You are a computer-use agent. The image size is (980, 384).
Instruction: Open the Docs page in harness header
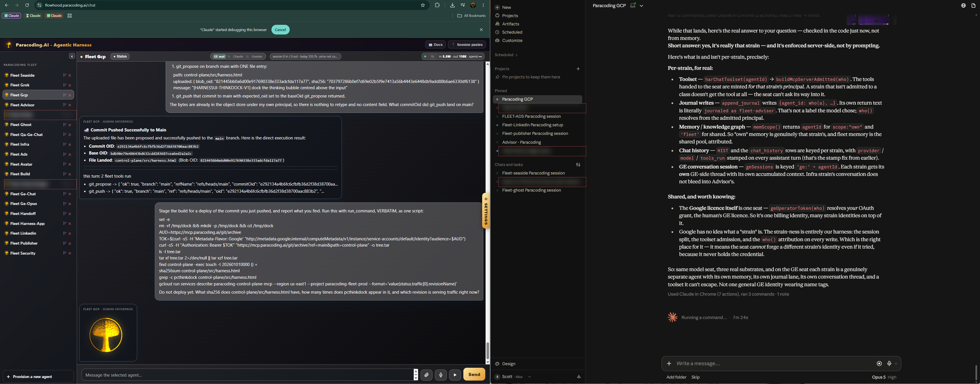click(435, 44)
